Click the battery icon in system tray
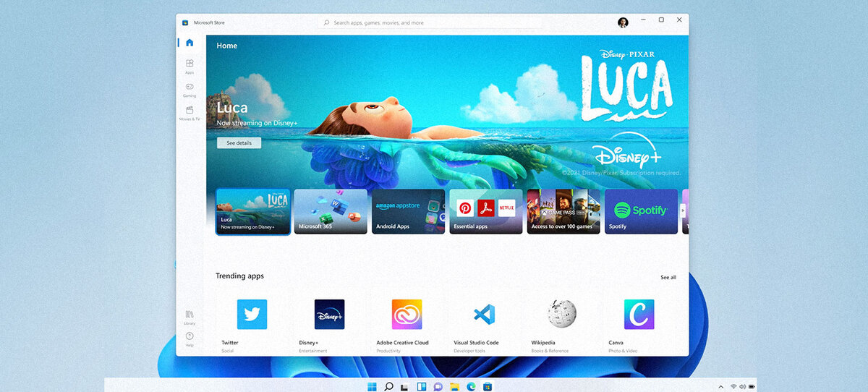Screen dimensions: 868x392 pos(752,387)
